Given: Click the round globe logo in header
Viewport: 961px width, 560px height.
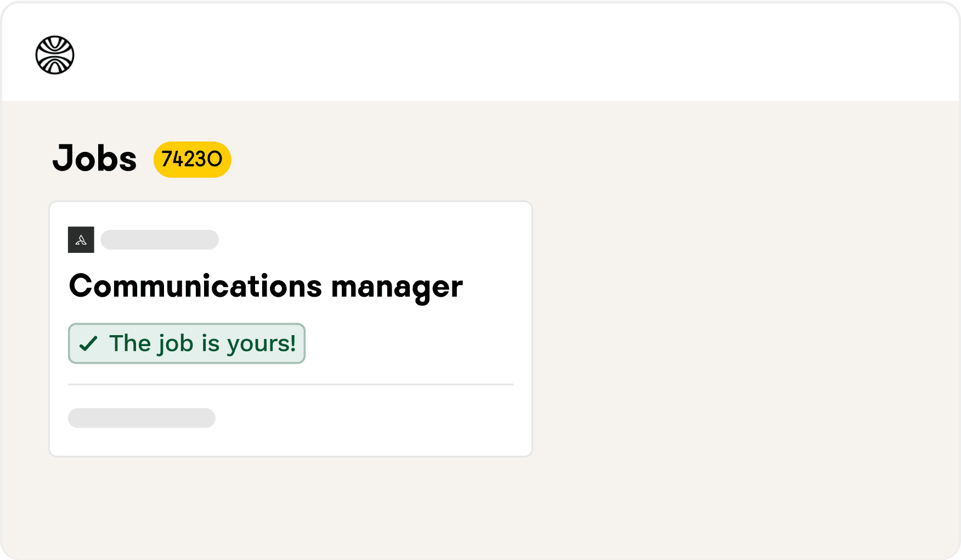Looking at the screenshot, I should coord(55,55).
